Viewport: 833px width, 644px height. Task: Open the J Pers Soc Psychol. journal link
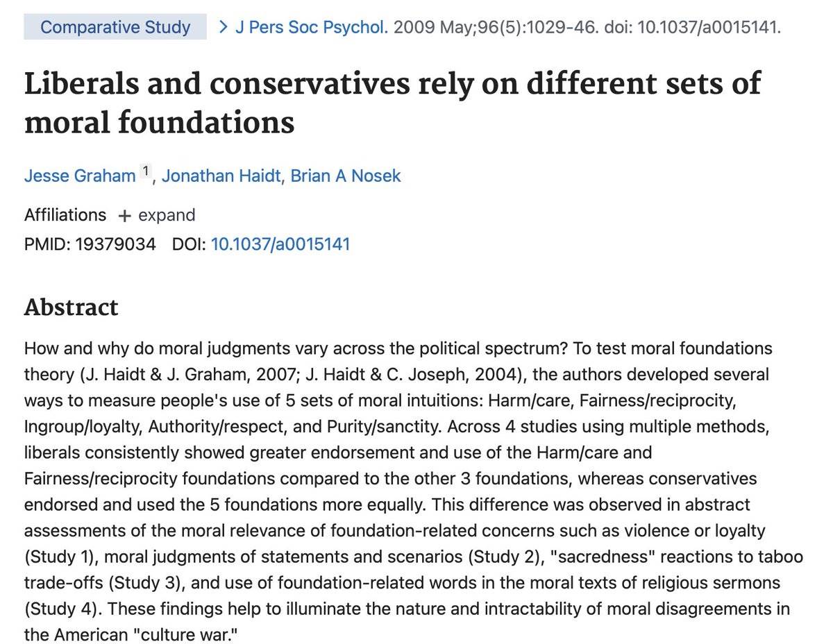click(x=312, y=28)
